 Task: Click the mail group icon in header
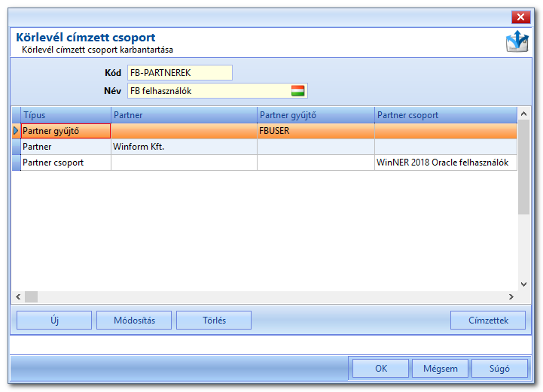(x=517, y=41)
